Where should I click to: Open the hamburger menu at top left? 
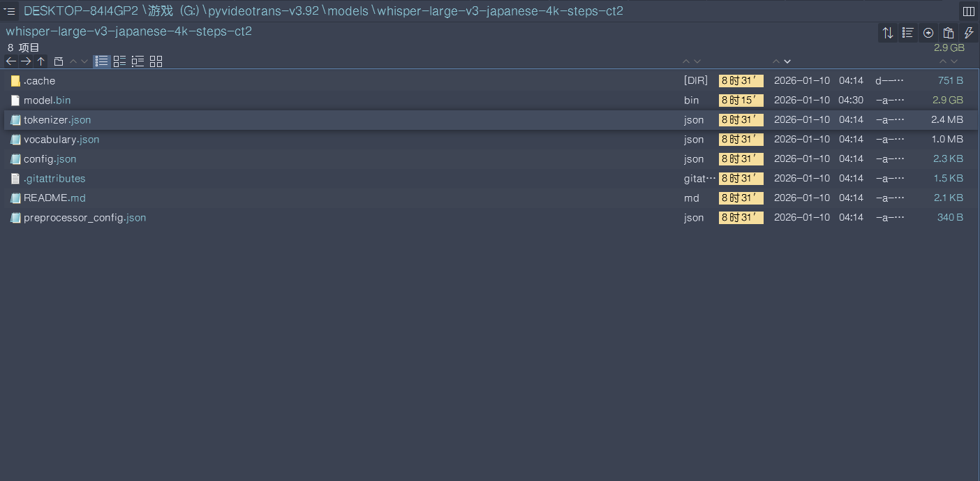tap(10, 11)
